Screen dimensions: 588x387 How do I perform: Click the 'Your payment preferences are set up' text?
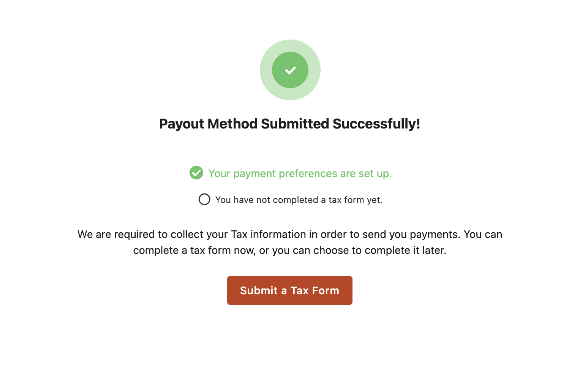point(300,173)
